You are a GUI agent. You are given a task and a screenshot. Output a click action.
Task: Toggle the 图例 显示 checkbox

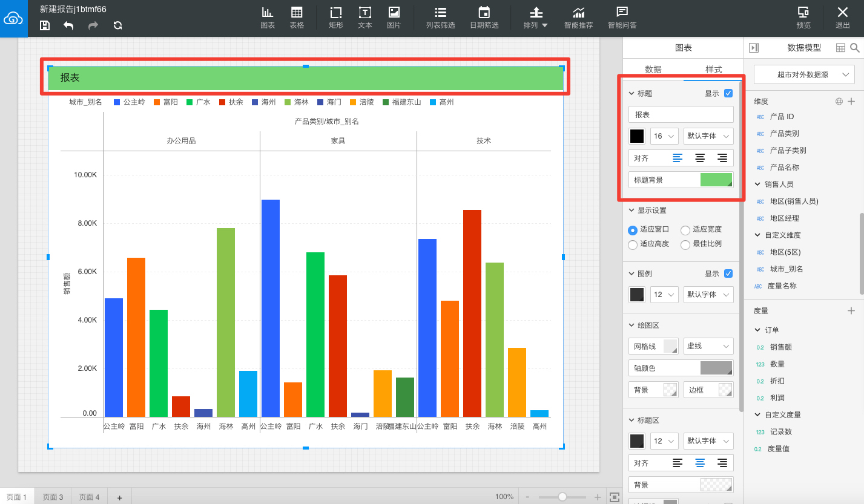click(728, 273)
